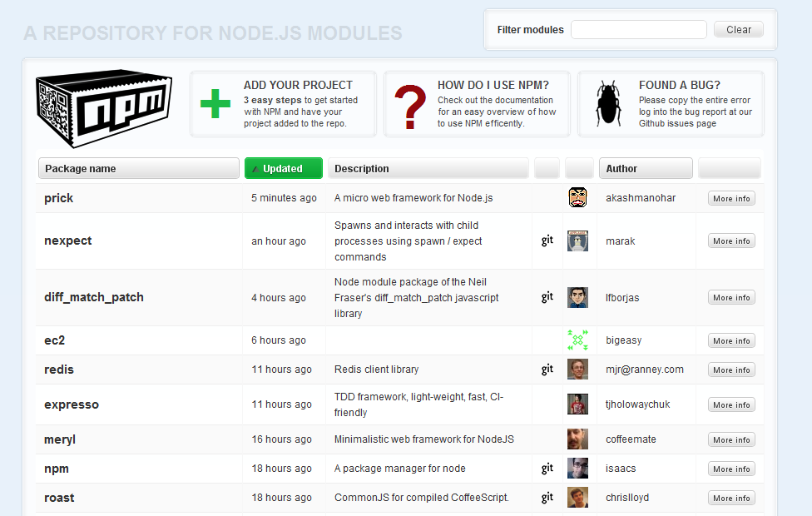Screen dimensions: 812x516
Task: Open More info for diff_match_patch
Action: (731, 297)
